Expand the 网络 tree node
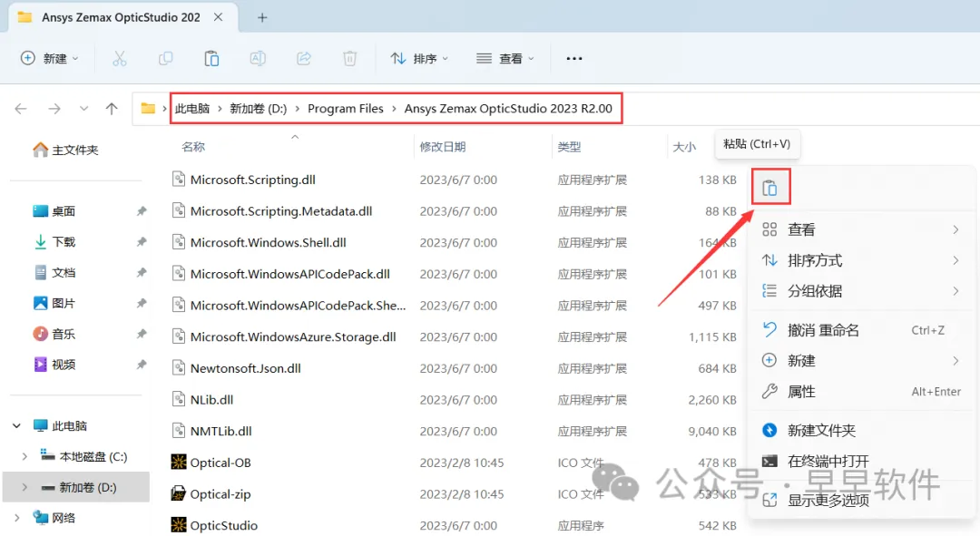This screenshot has height=536, width=980. 17,518
